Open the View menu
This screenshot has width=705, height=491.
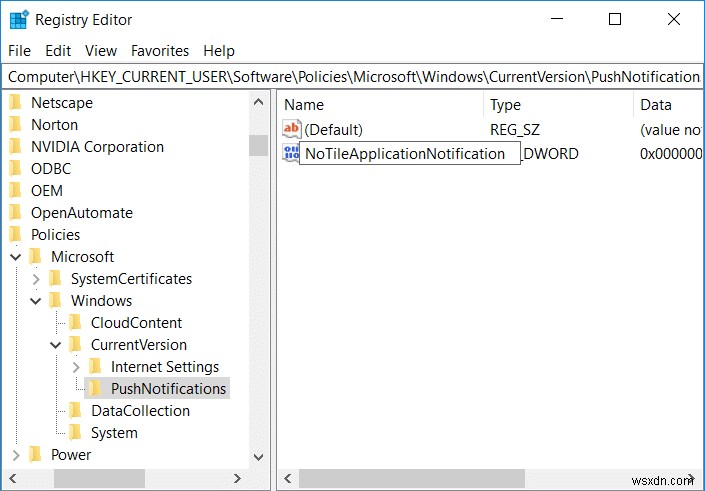coord(101,51)
